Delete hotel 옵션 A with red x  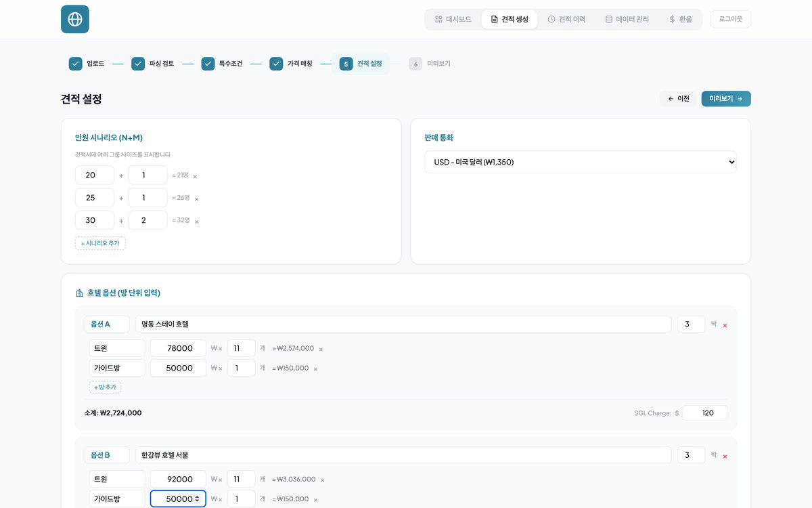[x=725, y=326]
